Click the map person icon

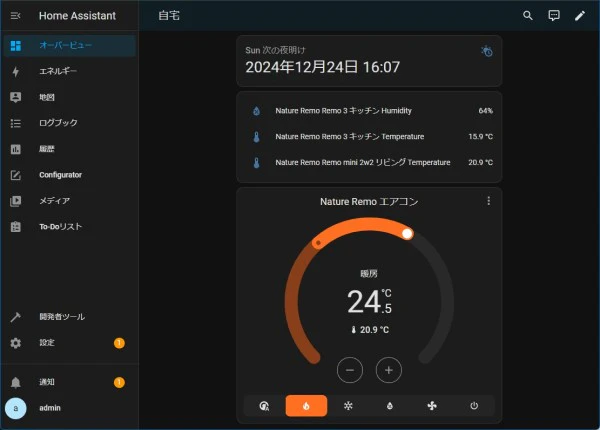coord(16,97)
